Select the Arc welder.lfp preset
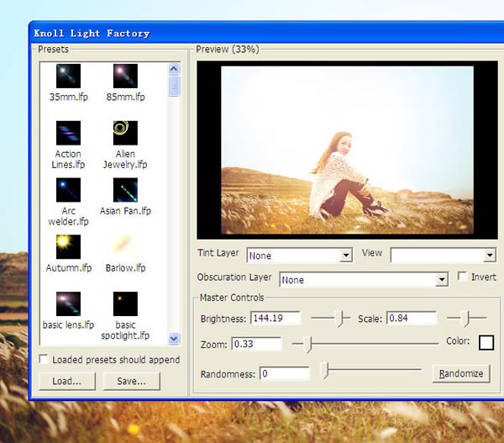 coord(68,190)
